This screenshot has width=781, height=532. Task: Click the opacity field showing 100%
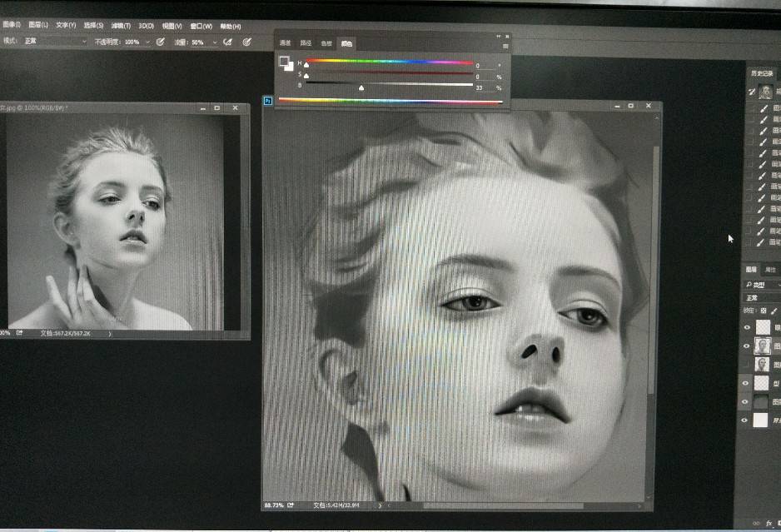coord(133,42)
